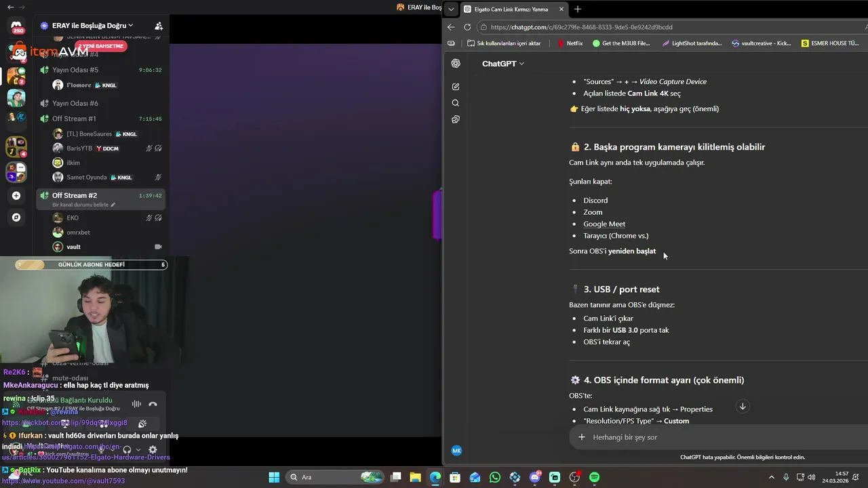The width and height of the screenshot is (868, 488).
Task: Click the add a server plus icon in Discord
Action: click(16, 196)
